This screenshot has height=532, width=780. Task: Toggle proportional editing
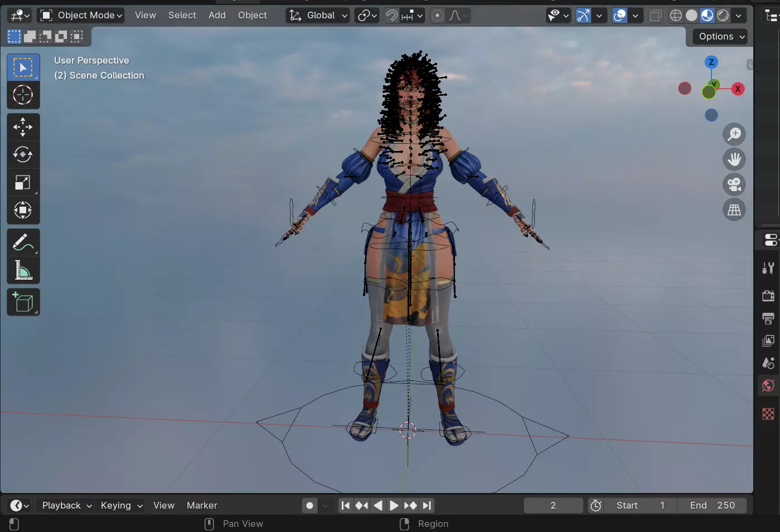click(x=438, y=16)
